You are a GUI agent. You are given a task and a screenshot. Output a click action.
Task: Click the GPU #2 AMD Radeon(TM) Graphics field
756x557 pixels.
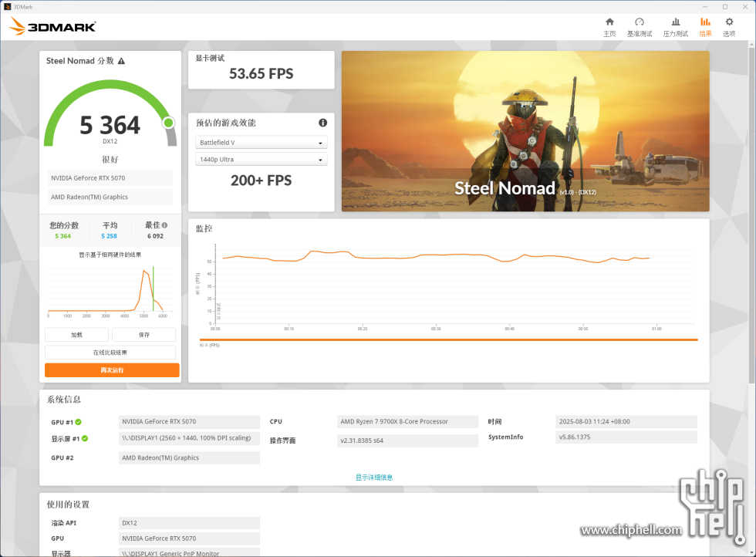click(189, 457)
